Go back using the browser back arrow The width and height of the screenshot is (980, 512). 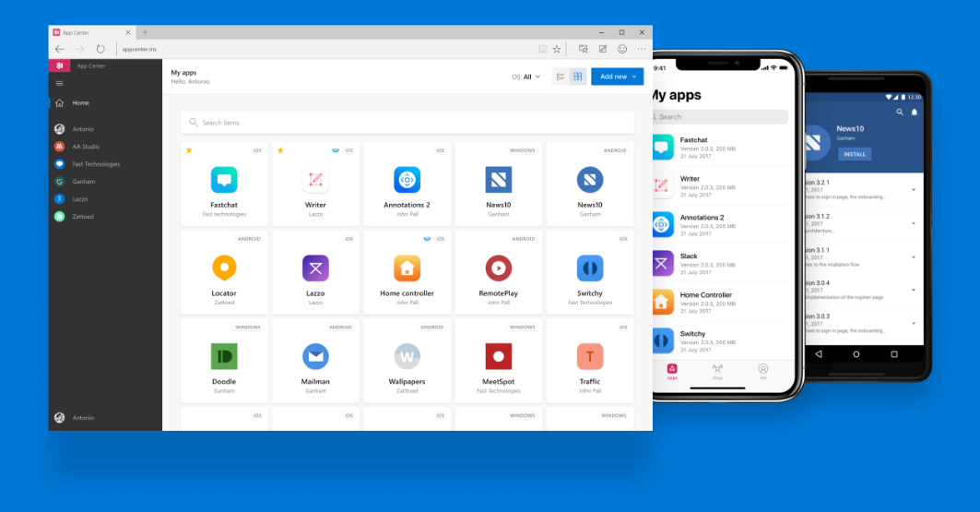pos(59,49)
